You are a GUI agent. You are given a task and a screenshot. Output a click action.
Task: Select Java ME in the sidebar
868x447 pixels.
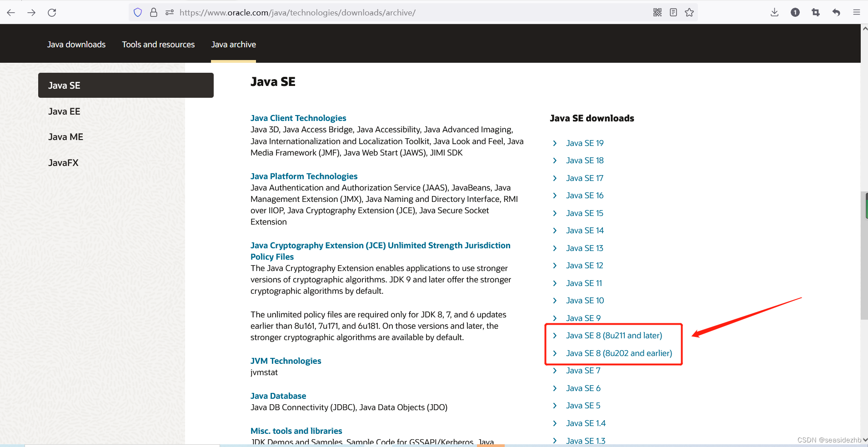pyautogui.click(x=65, y=137)
